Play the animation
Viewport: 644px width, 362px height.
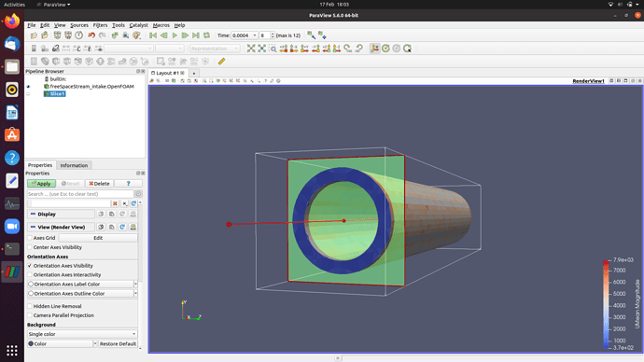coord(175,35)
